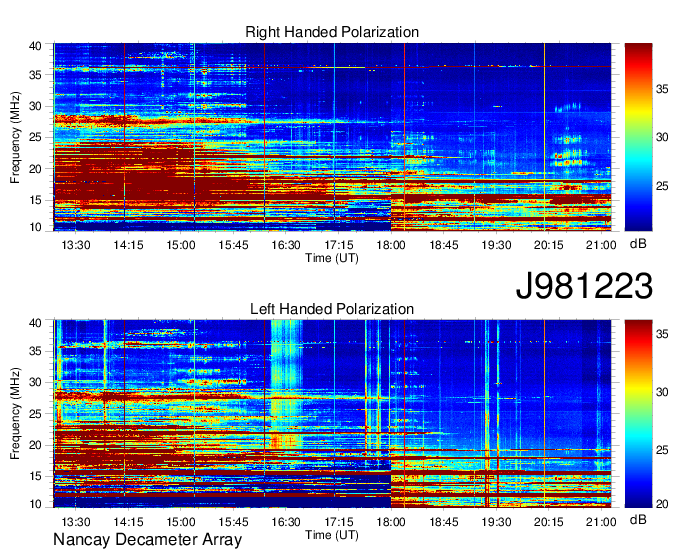The image size is (680, 552).
Task: Click the dB unit under Right Handed colorbar
Action: (x=638, y=244)
